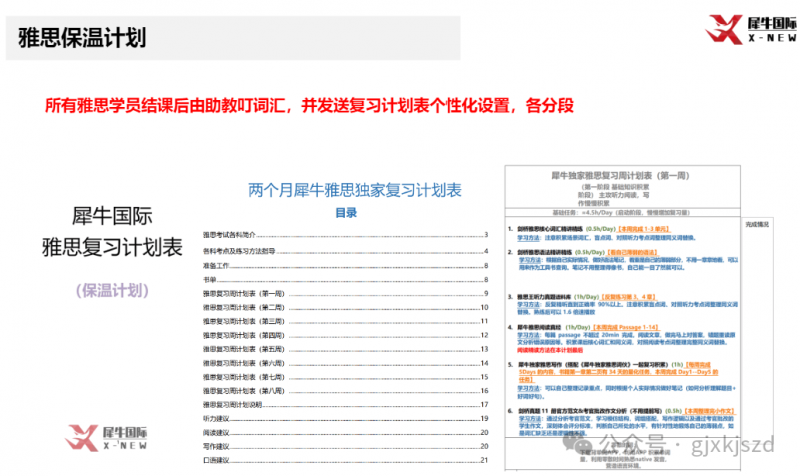Open contents entry 雅思复习周计划表(第三周)
The height and width of the screenshot is (476, 800).
(x=345, y=321)
